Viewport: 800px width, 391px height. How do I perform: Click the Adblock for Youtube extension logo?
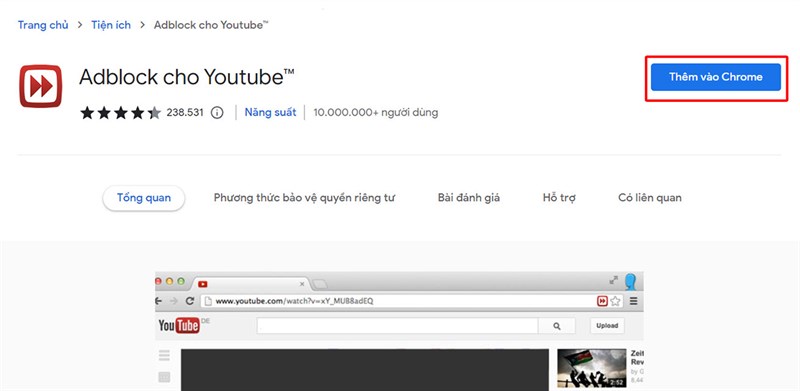pos(41,86)
